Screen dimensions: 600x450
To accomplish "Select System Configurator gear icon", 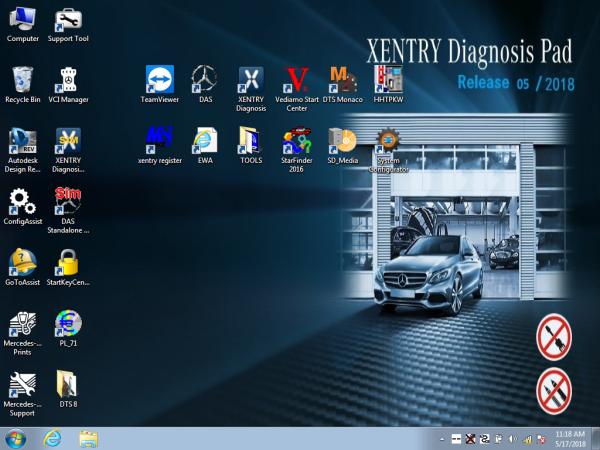I will [388, 150].
